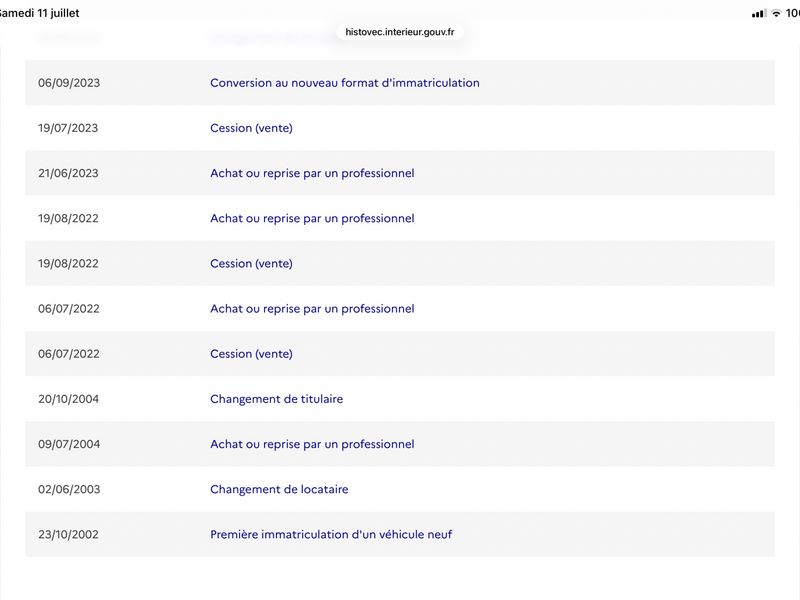Select Cession (vente) dated 06/07/2022

(252, 354)
